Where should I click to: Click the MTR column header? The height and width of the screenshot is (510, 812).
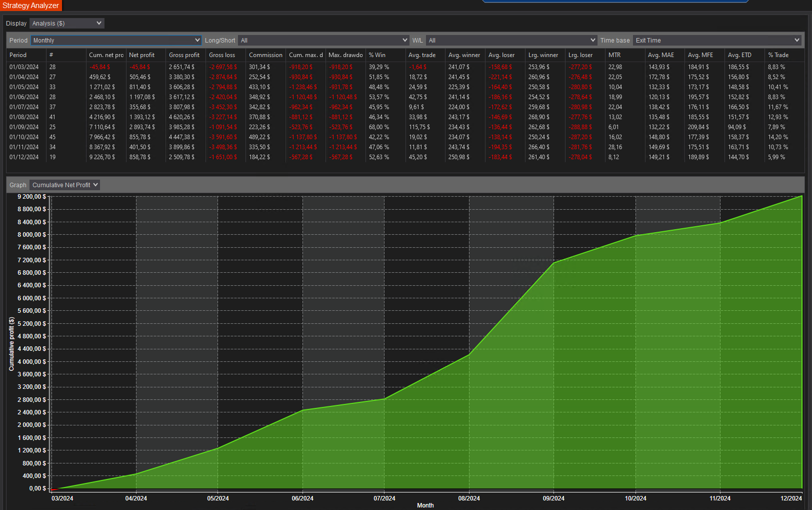tap(625, 55)
